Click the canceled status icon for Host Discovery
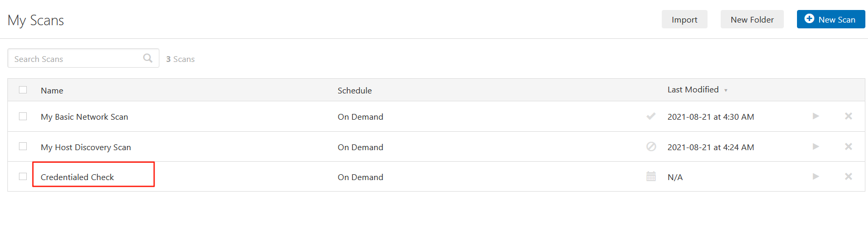Image resolution: width=868 pixels, height=231 pixels. [651, 146]
